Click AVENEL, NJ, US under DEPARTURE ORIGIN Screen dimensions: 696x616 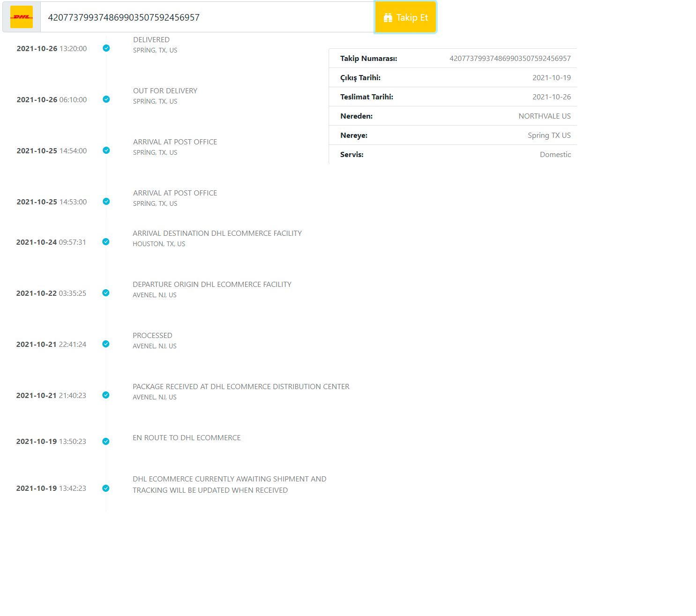click(155, 295)
